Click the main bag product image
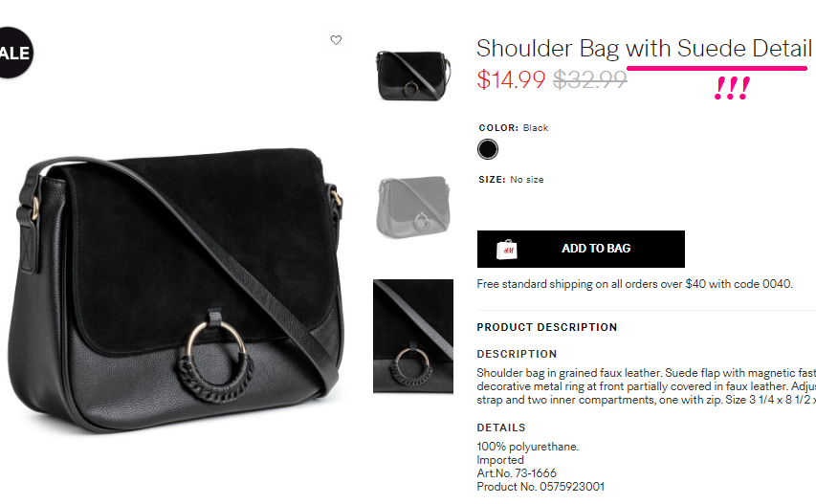The image size is (816, 504). click(x=175, y=289)
